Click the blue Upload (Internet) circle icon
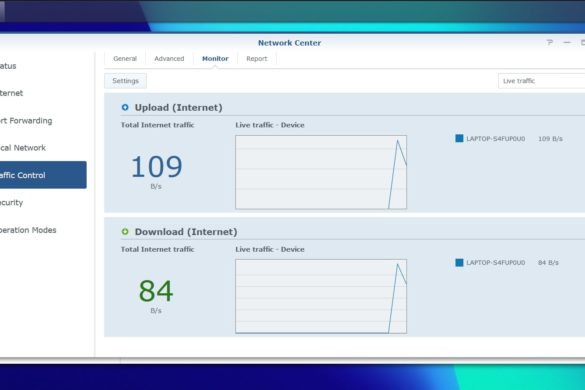The height and width of the screenshot is (390, 585). (x=125, y=107)
